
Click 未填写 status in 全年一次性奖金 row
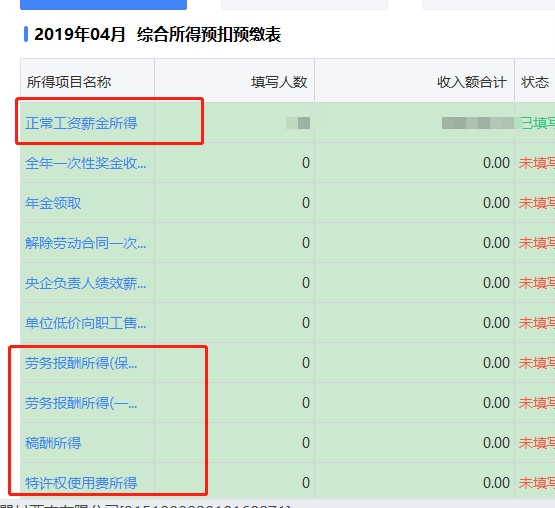[x=537, y=163]
